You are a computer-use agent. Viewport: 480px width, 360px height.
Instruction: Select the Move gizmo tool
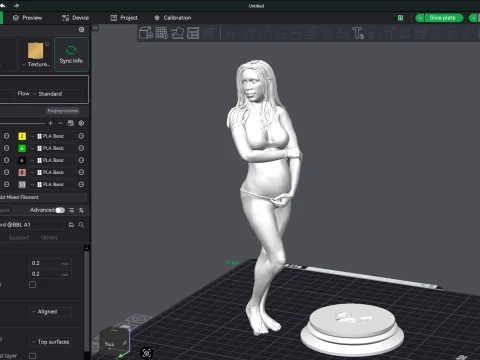pos(233,33)
